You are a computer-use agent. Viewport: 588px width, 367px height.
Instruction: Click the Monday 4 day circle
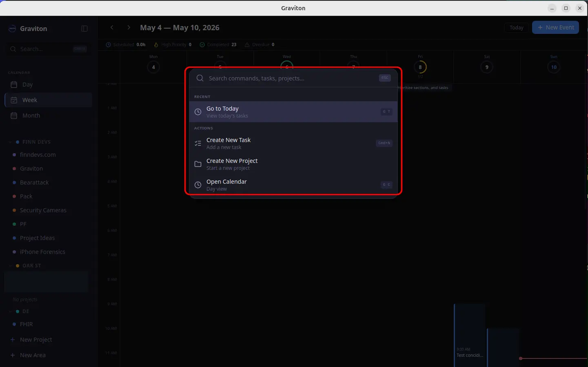(153, 67)
